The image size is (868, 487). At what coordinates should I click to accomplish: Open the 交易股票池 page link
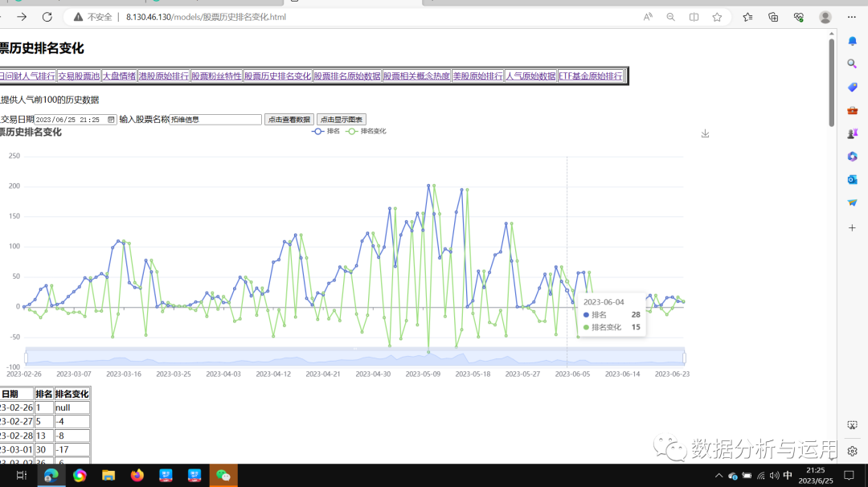click(x=79, y=76)
